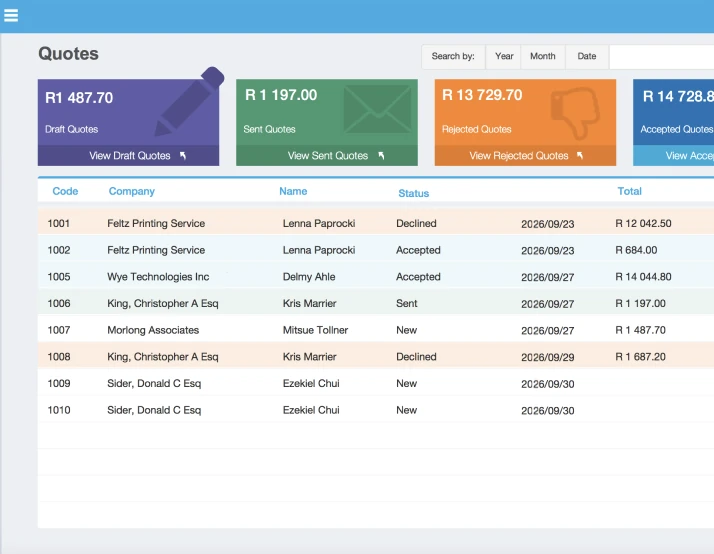Click date 2026/09/23 in row 1001

(547, 224)
